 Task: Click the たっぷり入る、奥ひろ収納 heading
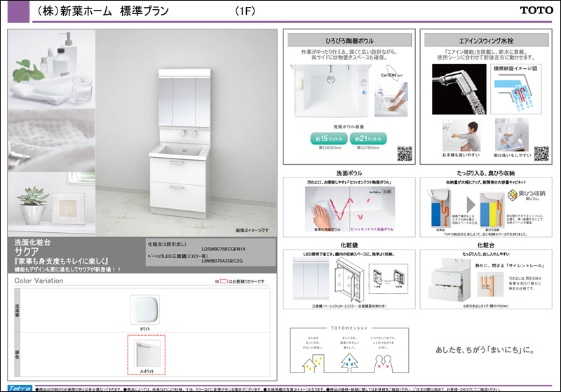coord(485,173)
